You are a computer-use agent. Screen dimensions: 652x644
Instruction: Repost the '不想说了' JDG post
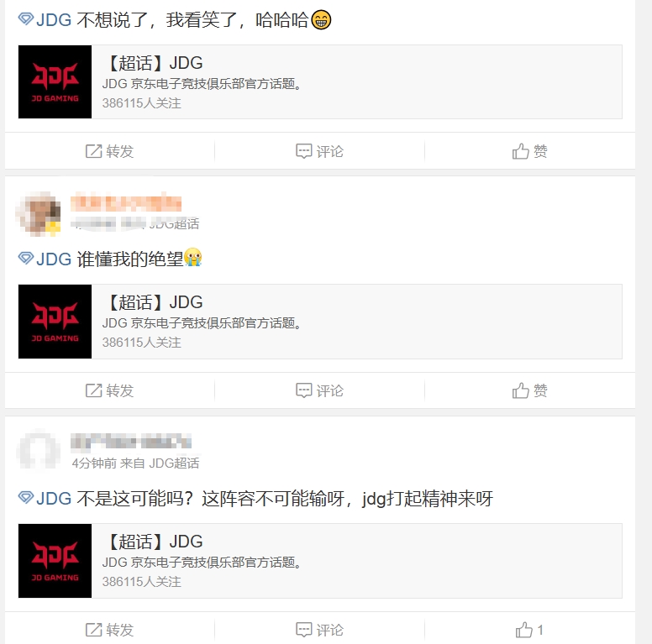109,151
